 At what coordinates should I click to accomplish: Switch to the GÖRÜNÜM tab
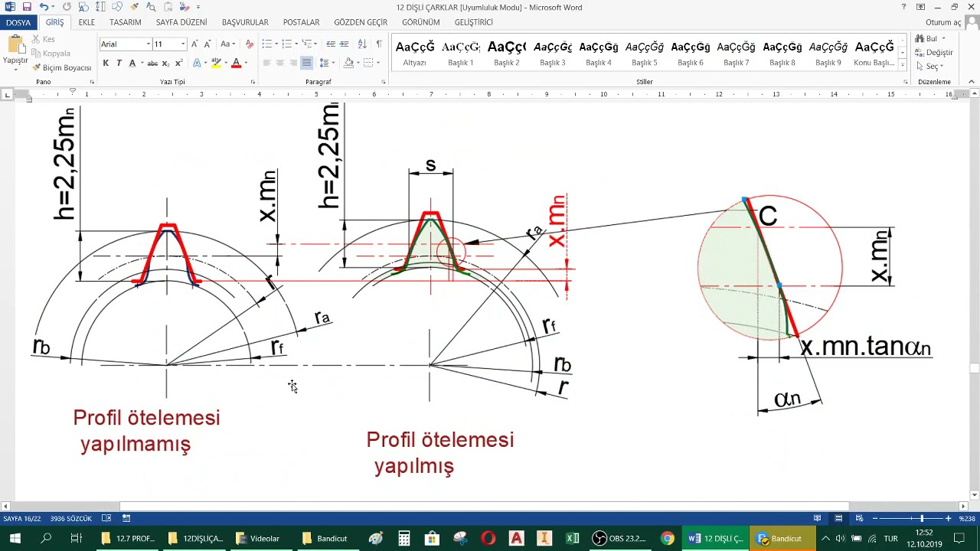tap(421, 22)
